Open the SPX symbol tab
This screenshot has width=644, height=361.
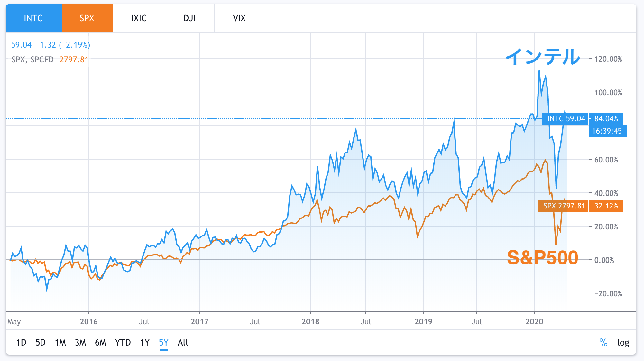(87, 18)
